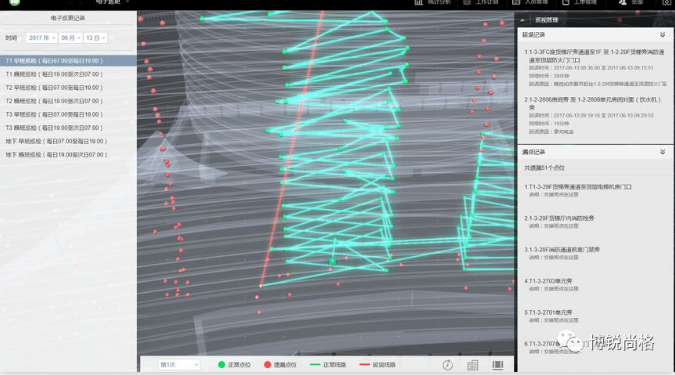Open missed point 1 T1-3-29F entry
Viewport: 675px width, 375px height.
pyautogui.click(x=578, y=190)
